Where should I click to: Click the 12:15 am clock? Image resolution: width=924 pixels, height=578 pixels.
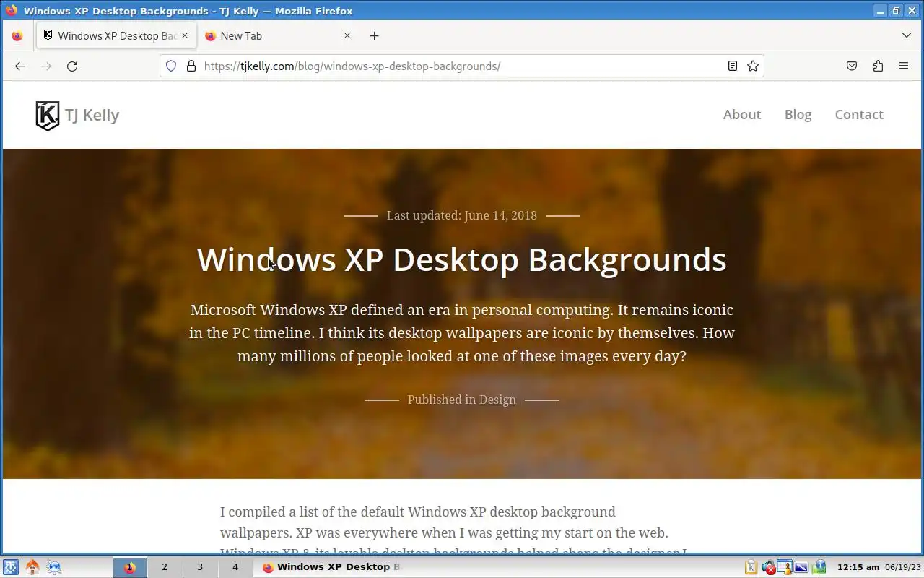pos(858,567)
